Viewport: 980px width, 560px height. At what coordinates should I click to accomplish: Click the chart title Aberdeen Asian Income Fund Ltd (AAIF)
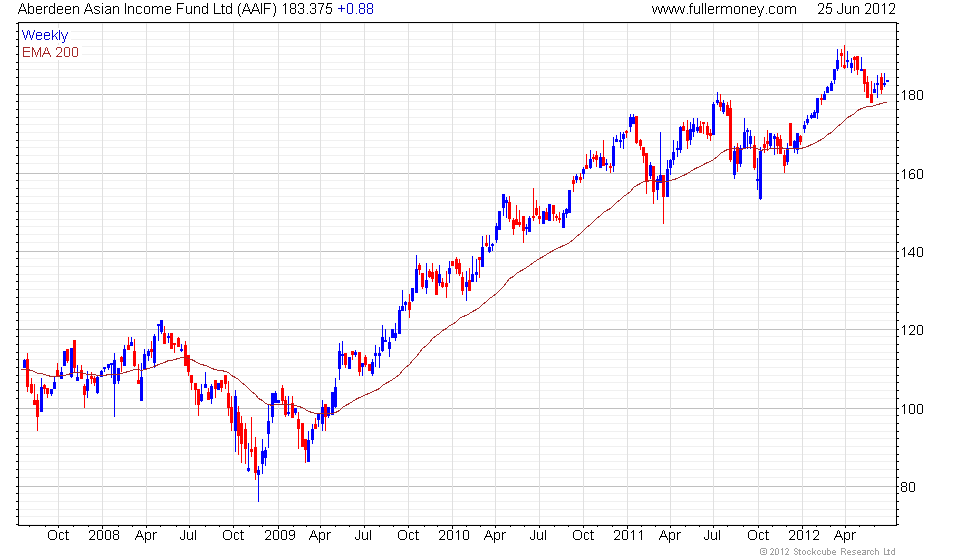[x=148, y=9]
